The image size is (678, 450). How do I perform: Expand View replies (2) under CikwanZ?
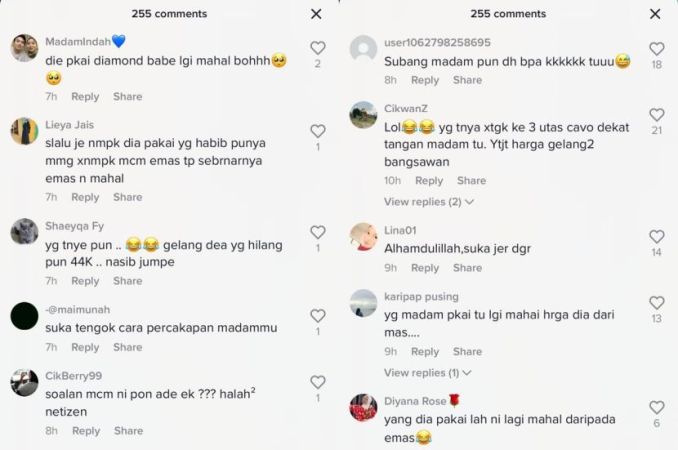point(429,202)
